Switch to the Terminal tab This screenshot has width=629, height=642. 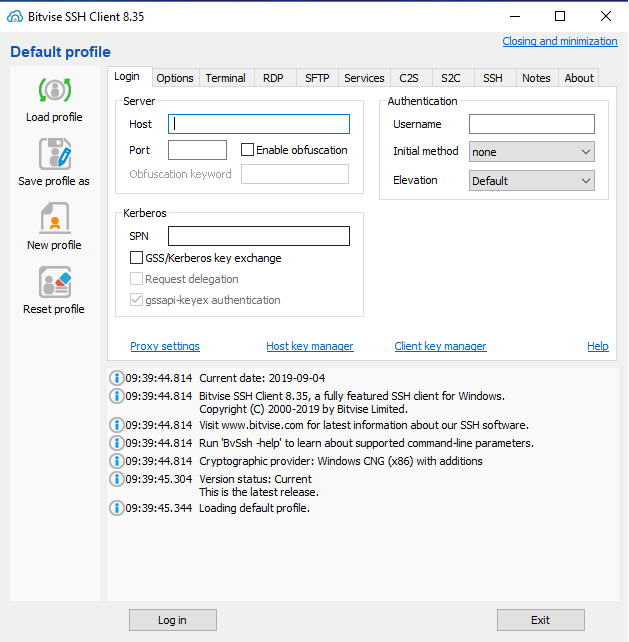(x=226, y=78)
